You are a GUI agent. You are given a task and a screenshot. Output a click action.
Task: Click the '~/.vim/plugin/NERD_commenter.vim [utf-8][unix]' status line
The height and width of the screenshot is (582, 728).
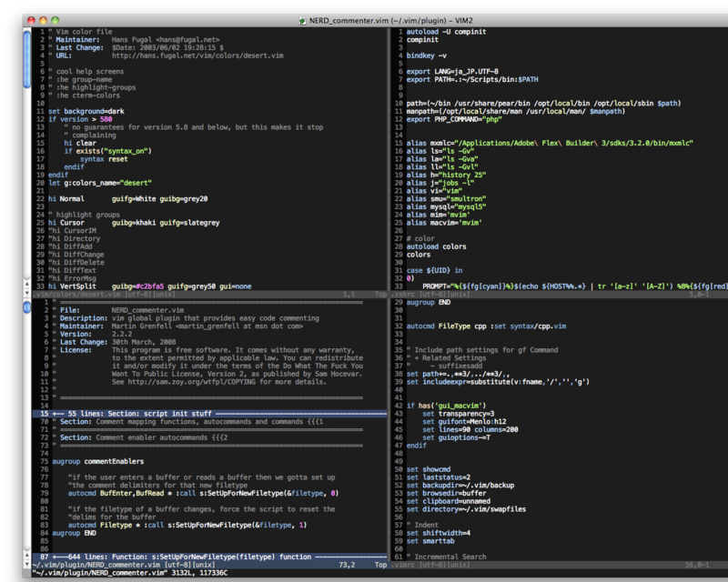209,565
